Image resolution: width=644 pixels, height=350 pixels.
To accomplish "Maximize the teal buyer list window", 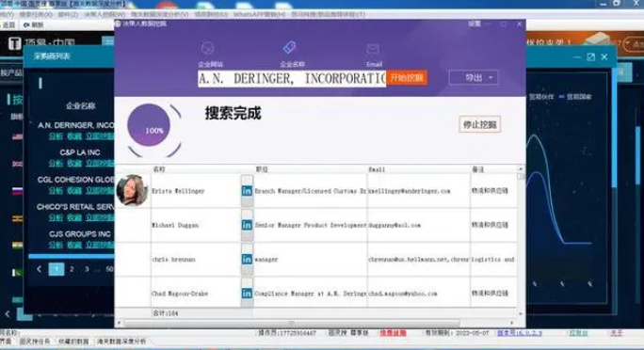I will tap(590, 57).
